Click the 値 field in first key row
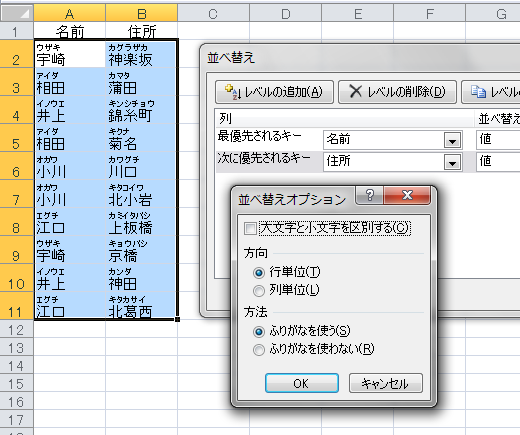The height and width of the screenshot is (435, 520). click(x=498, y=139)
